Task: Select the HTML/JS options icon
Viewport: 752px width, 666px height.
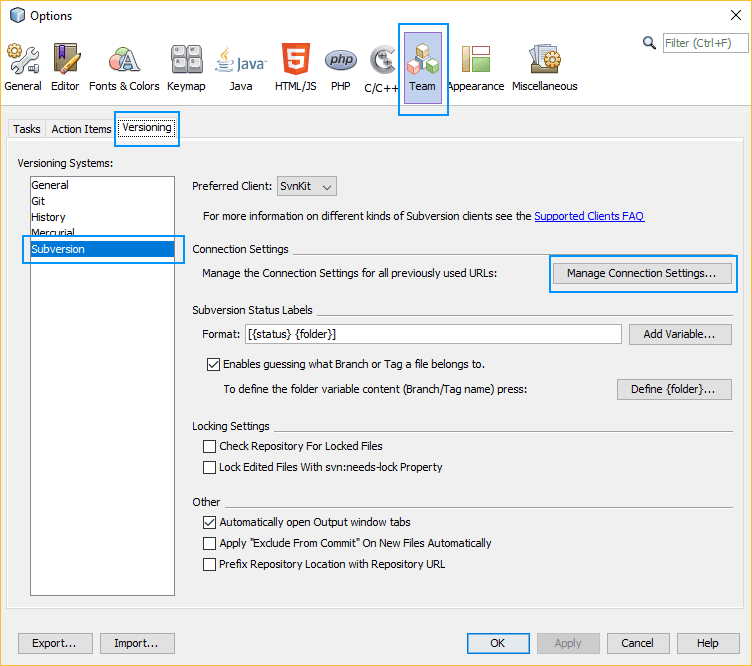Action: (x=296, y=68)
